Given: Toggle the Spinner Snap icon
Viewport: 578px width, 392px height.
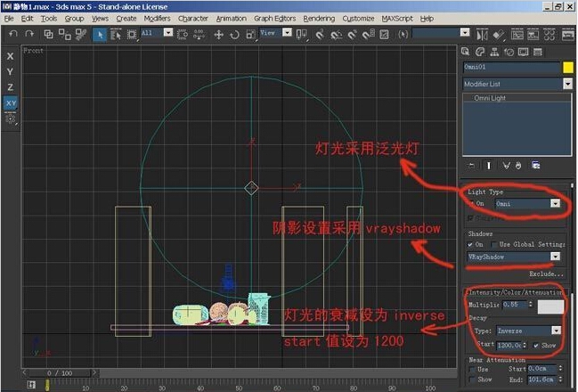Looking at the screenshot, I should tap(368, 35).
